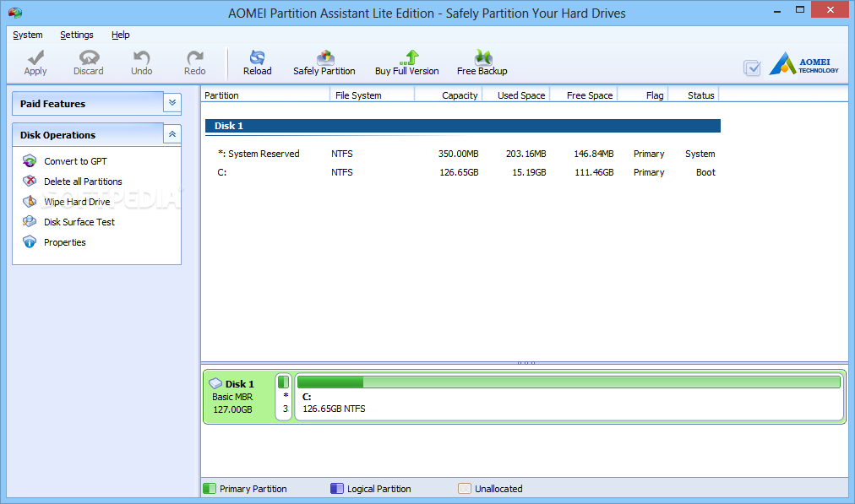Click the Status column header
Viewport: 855px width, 504px height.
click(694, 95)
